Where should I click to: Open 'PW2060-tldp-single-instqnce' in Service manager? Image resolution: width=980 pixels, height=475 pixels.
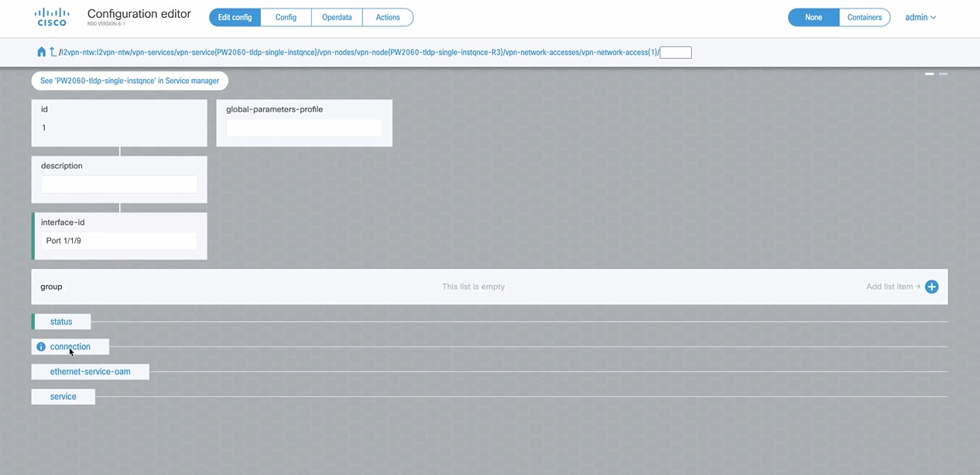click(129, 81)
